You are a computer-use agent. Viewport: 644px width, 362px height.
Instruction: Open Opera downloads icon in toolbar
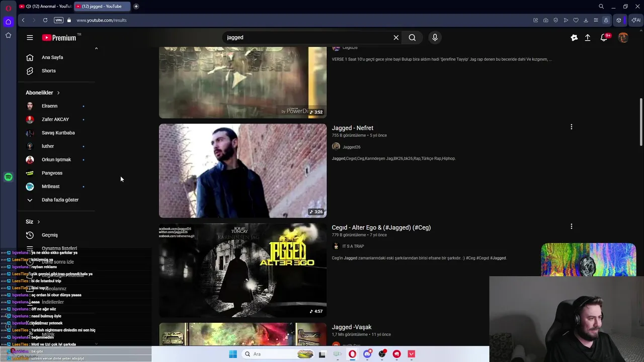[586, 20]
